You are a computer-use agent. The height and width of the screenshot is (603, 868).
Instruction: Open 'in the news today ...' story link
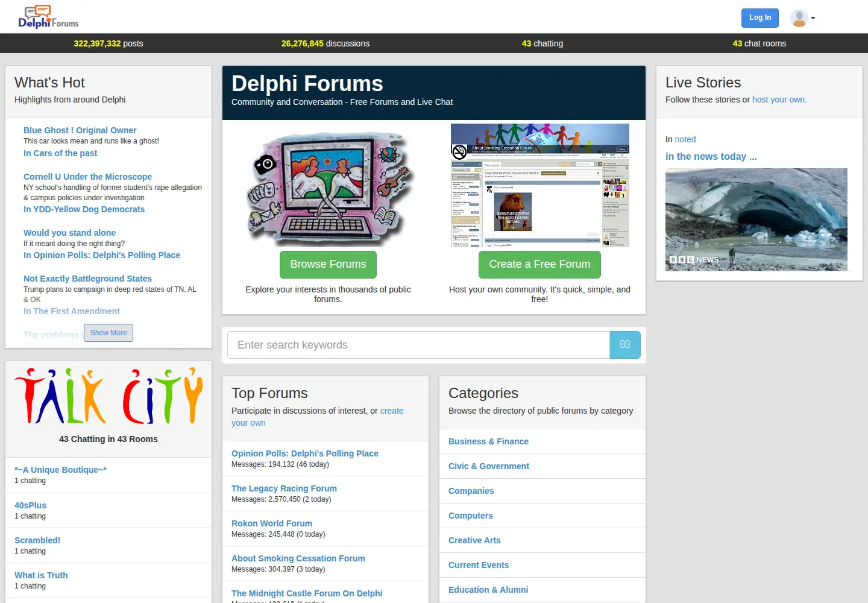click(711, 157)
